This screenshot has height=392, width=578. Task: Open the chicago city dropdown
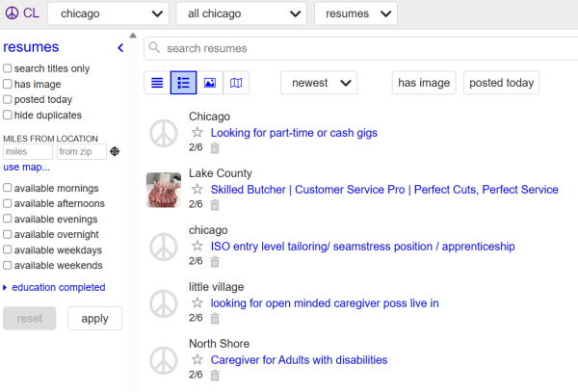[108, 13]
